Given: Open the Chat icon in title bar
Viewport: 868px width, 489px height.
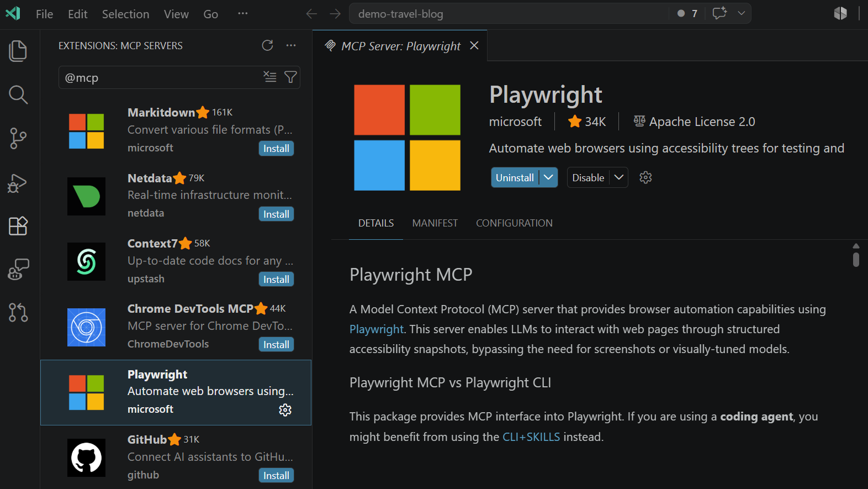Looking at the screenshot, I should coord(719,13).
